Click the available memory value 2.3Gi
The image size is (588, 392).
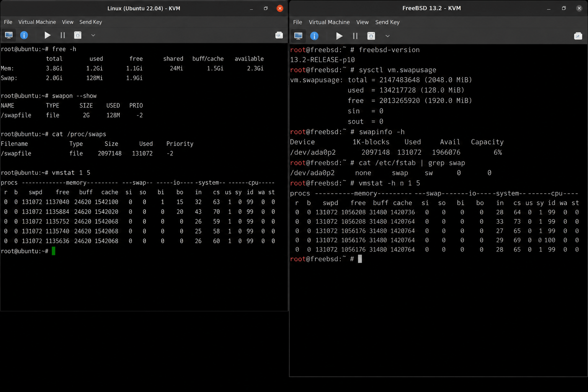(255, 68)
